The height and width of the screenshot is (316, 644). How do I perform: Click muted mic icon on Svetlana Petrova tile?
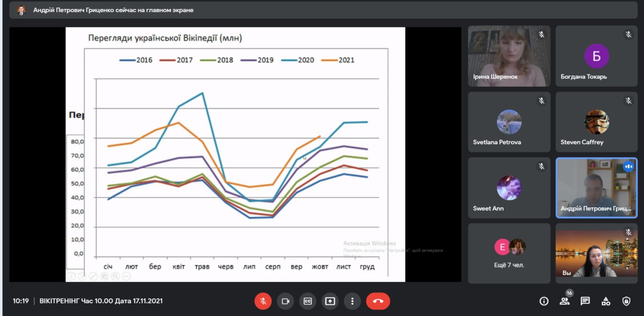(x=541, y=101)
